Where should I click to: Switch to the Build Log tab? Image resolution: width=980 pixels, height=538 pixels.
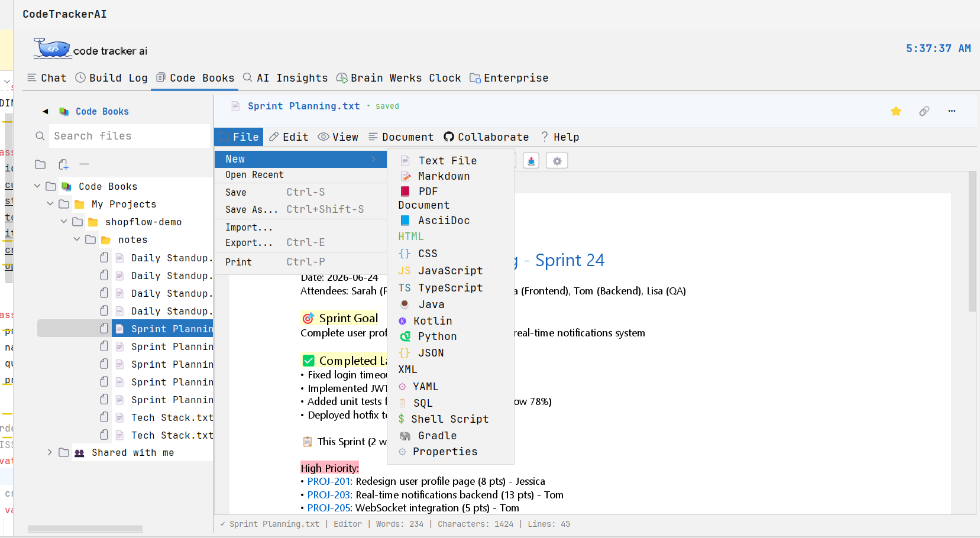coord(112,78)
